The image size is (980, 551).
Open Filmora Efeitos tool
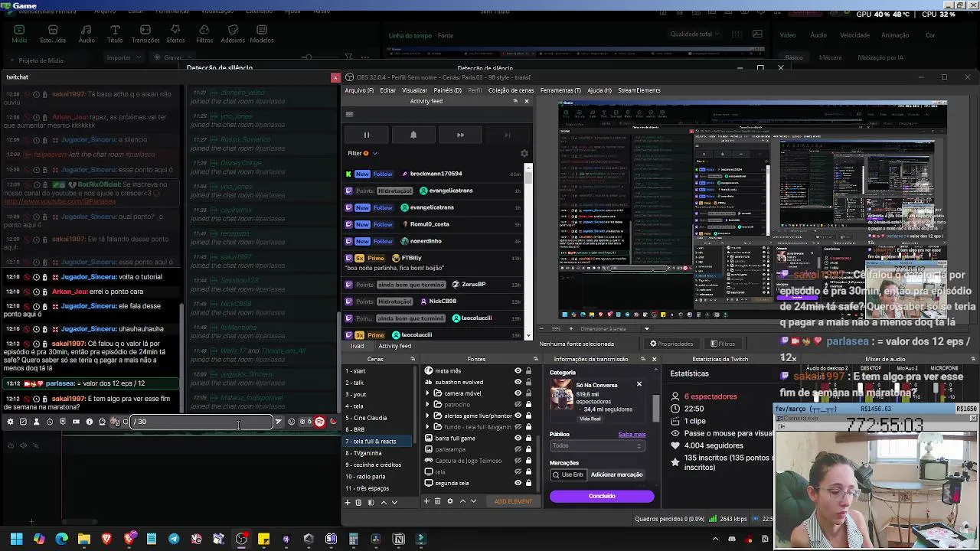pyautogui.click(x=175, y=34)
